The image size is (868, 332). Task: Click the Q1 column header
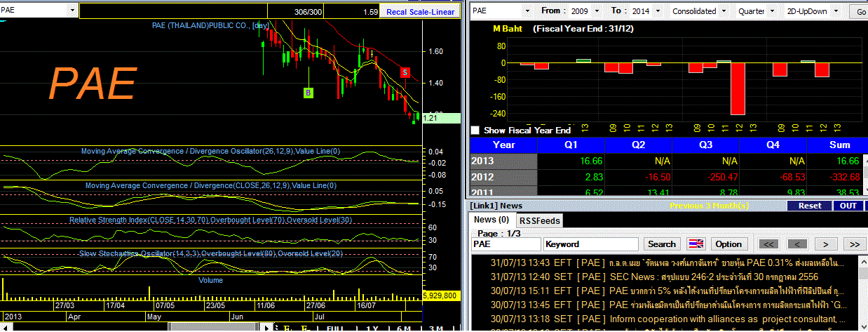pyautogui.click(x=571, y=145)
